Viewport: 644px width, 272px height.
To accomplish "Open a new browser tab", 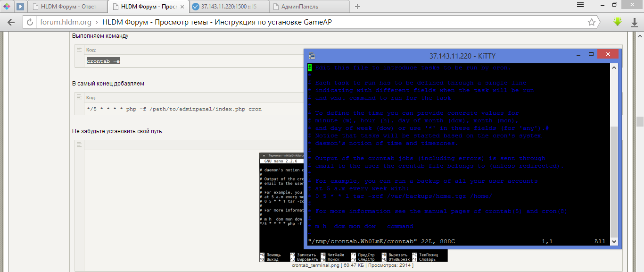I will [x=357, y=7].
